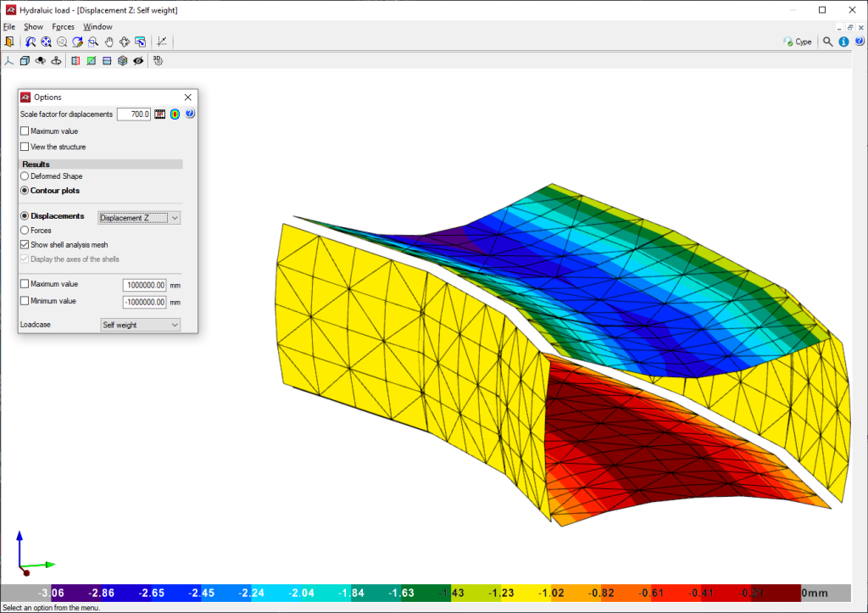The image size is (868, 613).
Task: Click the blue information icon
Action: coord(844,42)
